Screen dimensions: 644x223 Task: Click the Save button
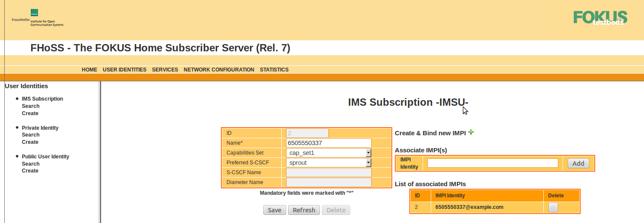click(274, 210)
